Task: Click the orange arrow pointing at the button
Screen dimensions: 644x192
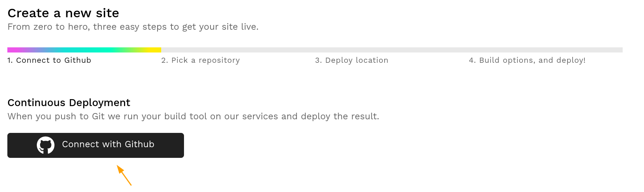Action: [x=124, y=175]
